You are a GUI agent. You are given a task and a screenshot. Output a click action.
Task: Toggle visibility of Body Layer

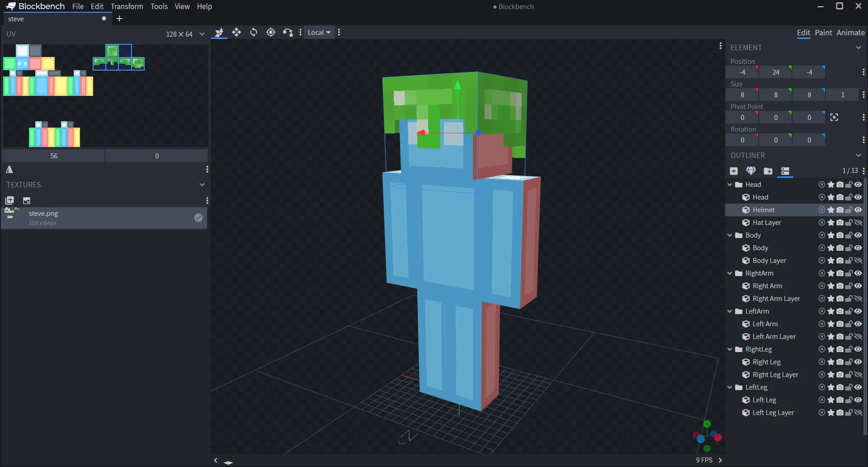coord(858,261)
